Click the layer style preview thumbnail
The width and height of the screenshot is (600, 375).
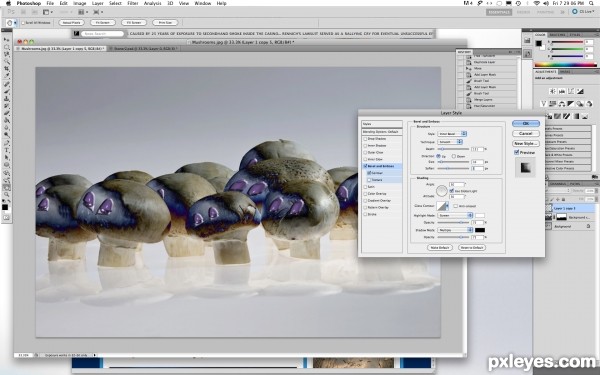(x=525, y=168)
